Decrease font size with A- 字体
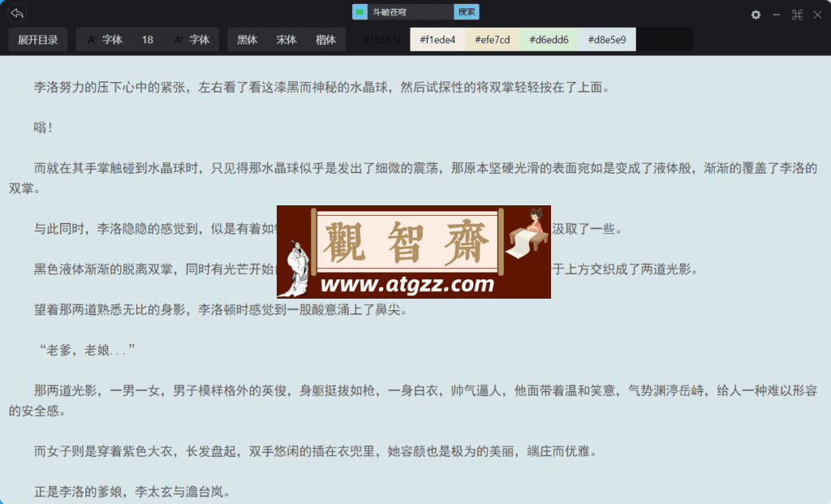Viewport: 831px width, 504px height. (x=105, y=40)
